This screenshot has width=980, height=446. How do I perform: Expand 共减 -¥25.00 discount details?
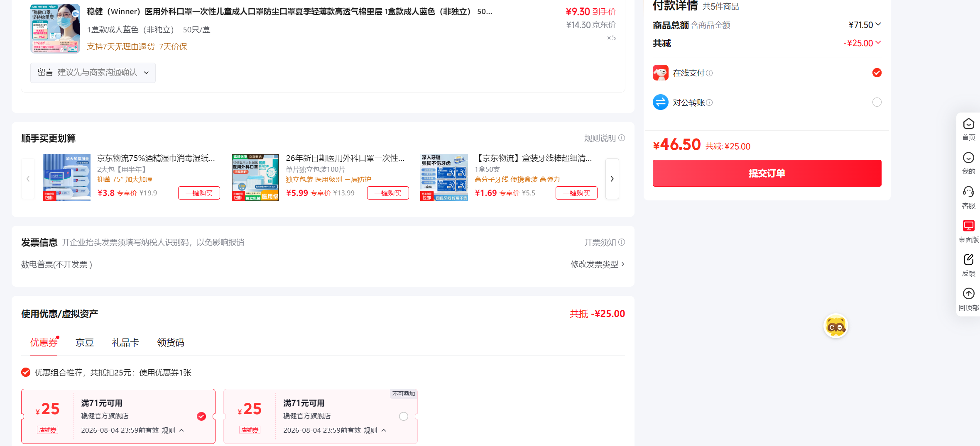click(x=878, y=42)
